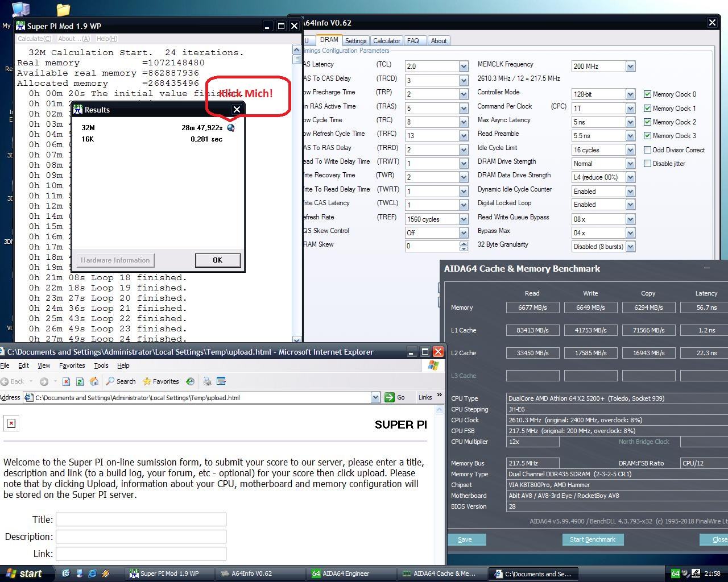
Task: Click the broken image placeholder on upload page
Action: click(x=11, y=423)
